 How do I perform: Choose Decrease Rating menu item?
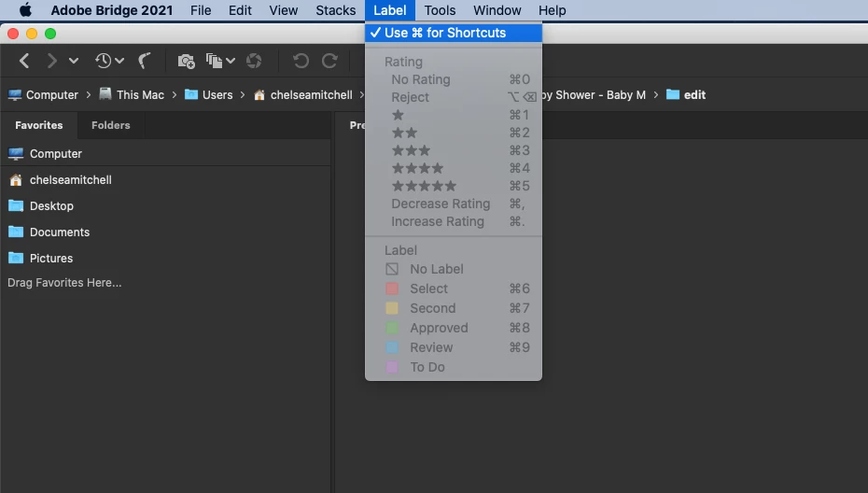[x=454, y=204]
